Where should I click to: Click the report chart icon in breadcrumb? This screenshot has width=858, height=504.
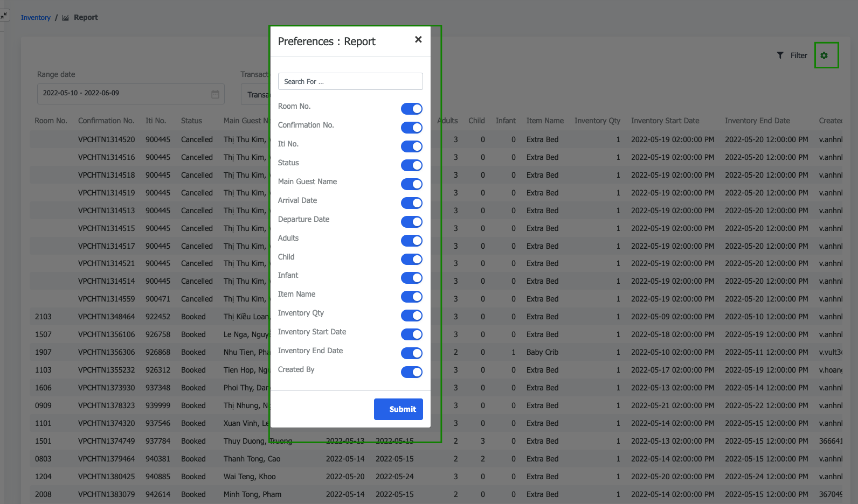click(66, 18)
